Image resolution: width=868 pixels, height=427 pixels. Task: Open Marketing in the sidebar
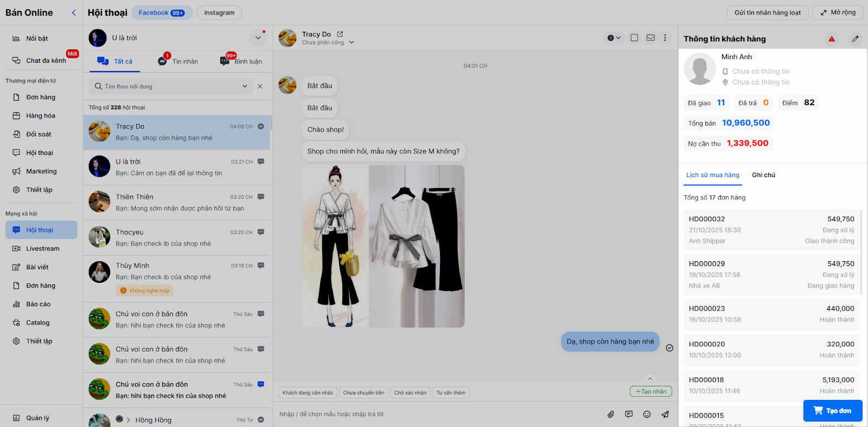[41, 171]
